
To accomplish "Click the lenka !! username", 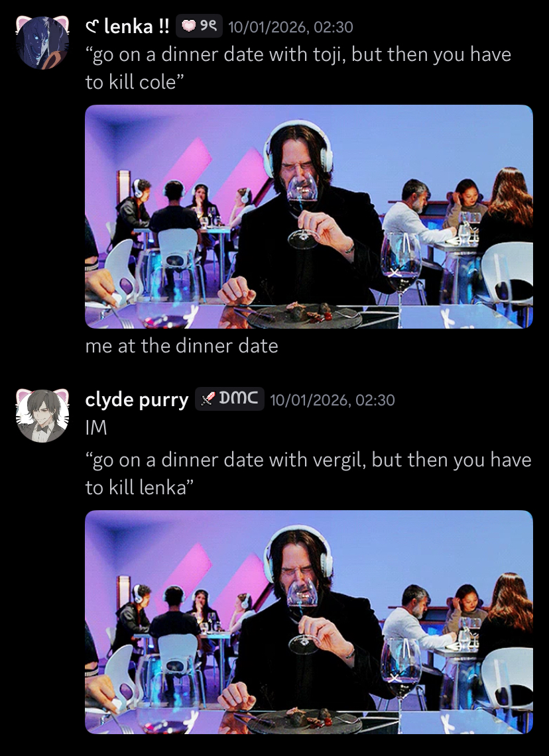I will click(127, 26).
